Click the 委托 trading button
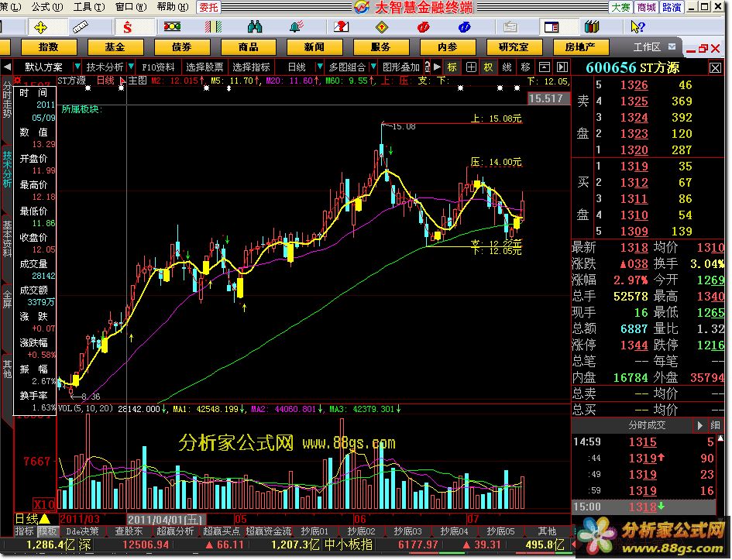Image resolution: width=732 pixels, height=560 pixels. pyautogui.click(x=208, y=8)
